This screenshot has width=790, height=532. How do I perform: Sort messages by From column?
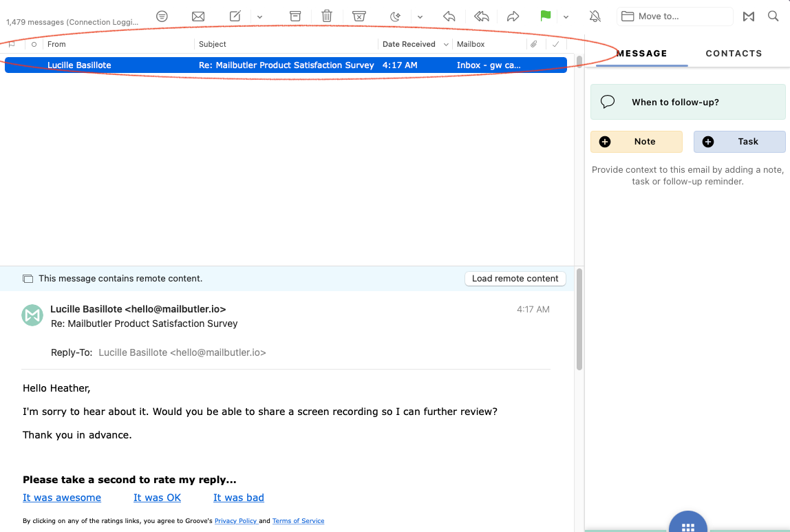(56, 44)
